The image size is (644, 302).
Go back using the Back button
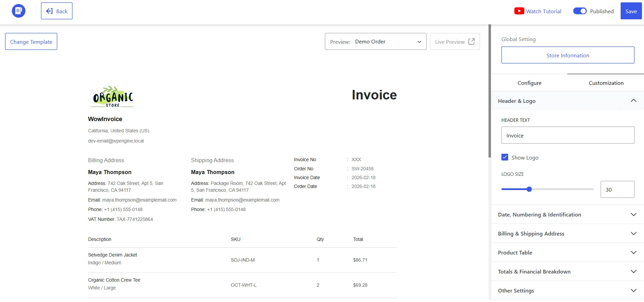[57, 11]
